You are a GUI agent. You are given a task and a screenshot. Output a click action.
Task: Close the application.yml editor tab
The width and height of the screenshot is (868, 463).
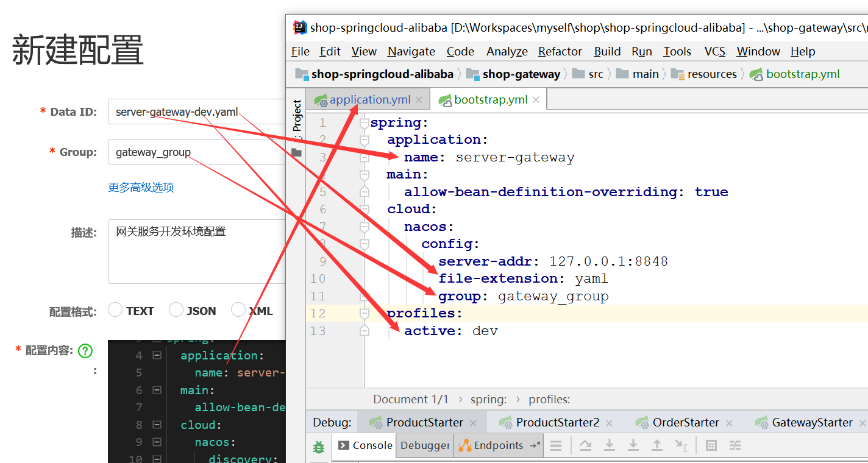coord(419,100)
